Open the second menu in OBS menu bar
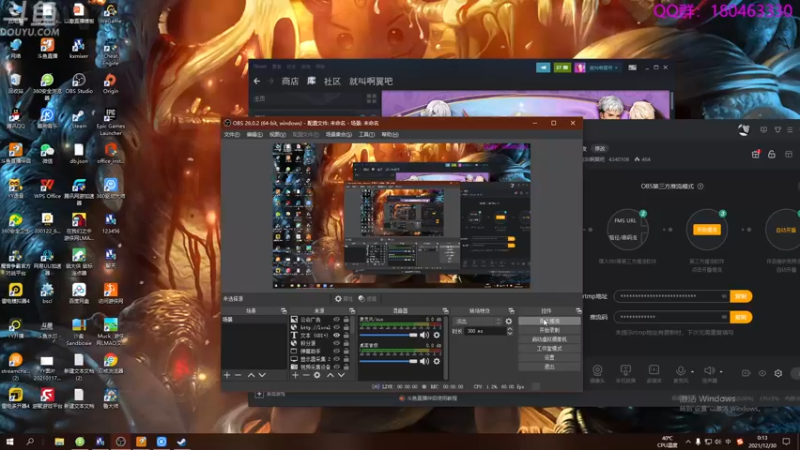The height and width of the screenshot is (450, 800). click(x=255, y=135)
